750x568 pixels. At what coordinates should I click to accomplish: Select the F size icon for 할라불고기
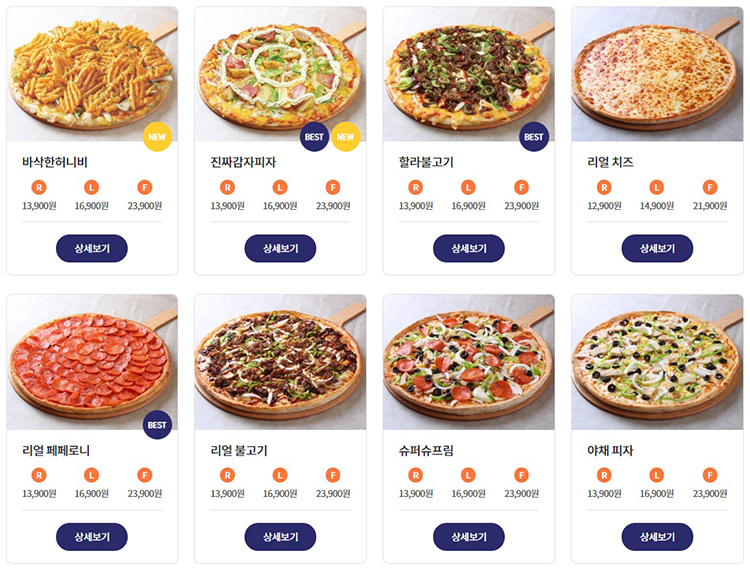521,187
